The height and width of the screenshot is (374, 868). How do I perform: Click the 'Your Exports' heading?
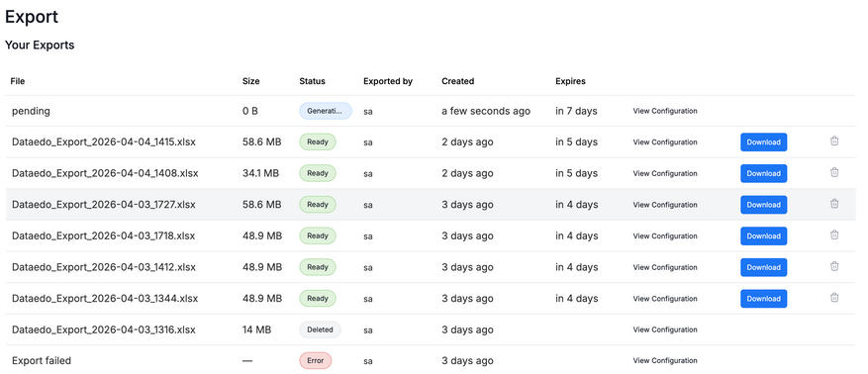[40, 46]
